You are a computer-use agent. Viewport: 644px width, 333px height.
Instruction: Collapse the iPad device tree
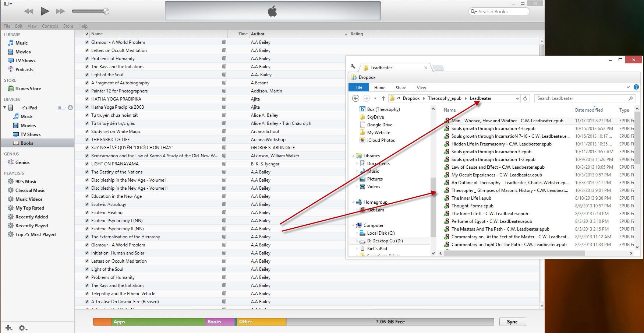click(x=5, y=108)
